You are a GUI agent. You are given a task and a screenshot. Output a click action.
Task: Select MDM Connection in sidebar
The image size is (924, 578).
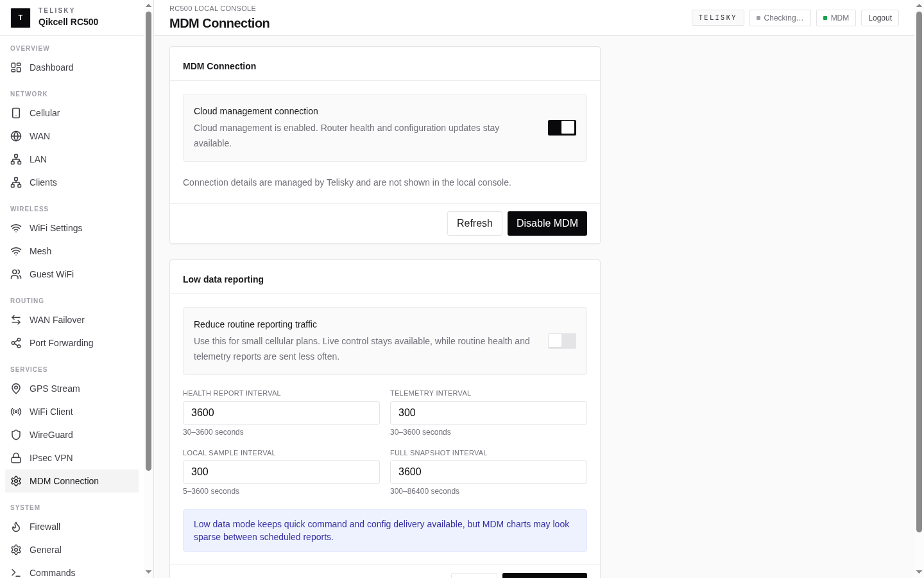click(x=72, y=481)
